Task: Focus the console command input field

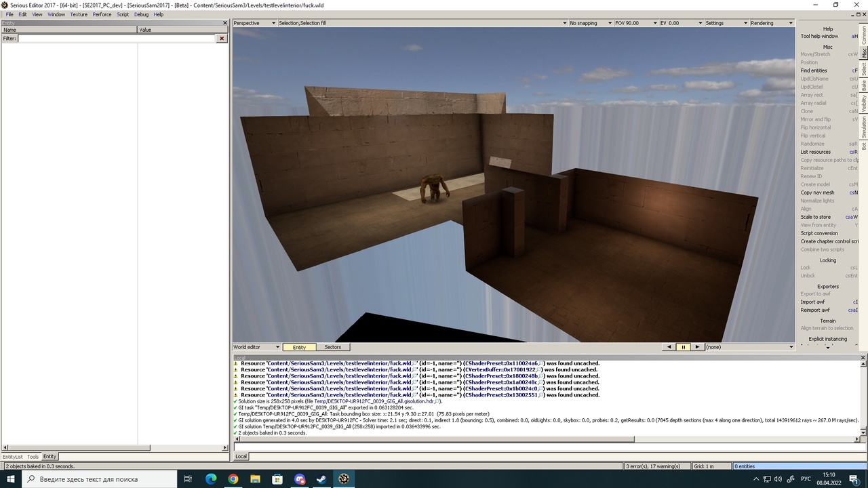Action: click(550, 447)
